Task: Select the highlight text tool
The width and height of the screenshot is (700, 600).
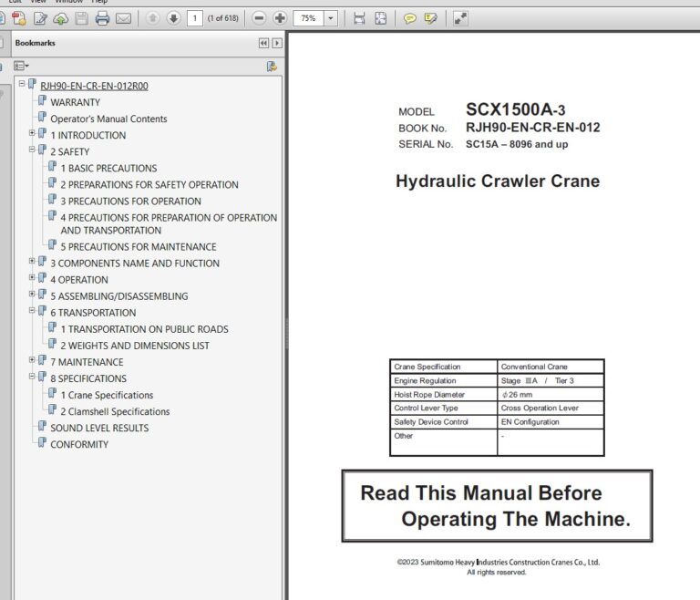Action: [431, 18]
